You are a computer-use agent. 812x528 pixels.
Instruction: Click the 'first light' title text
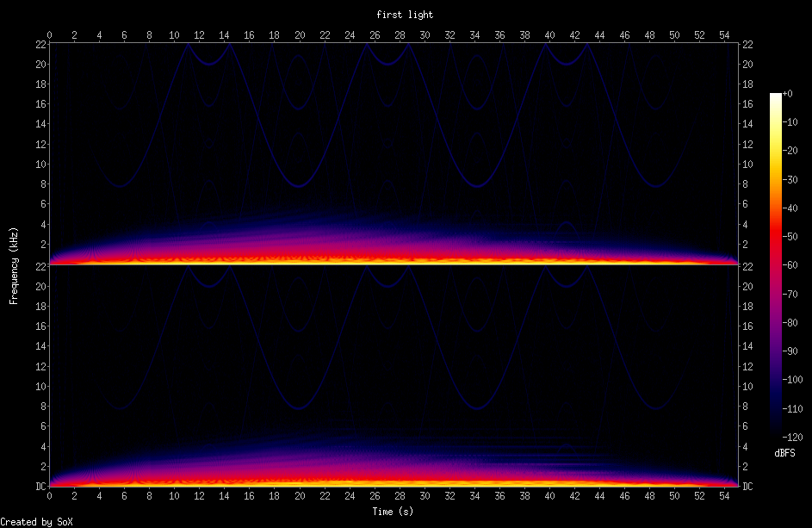(x=405, y=15)
